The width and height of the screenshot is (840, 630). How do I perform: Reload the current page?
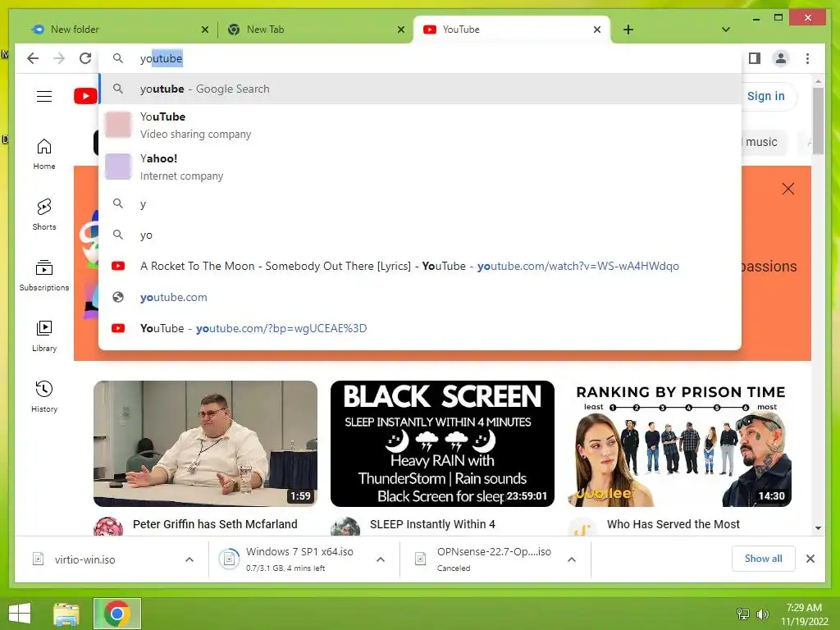(x=85, y=58)
